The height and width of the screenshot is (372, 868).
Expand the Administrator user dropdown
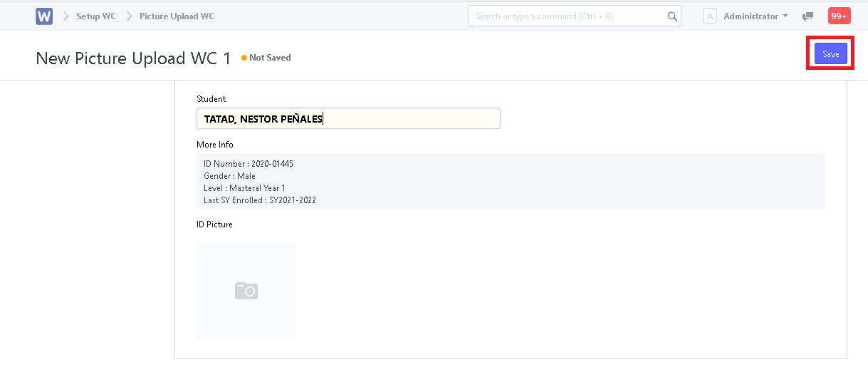pyautogui.click(x=755, y=16)
